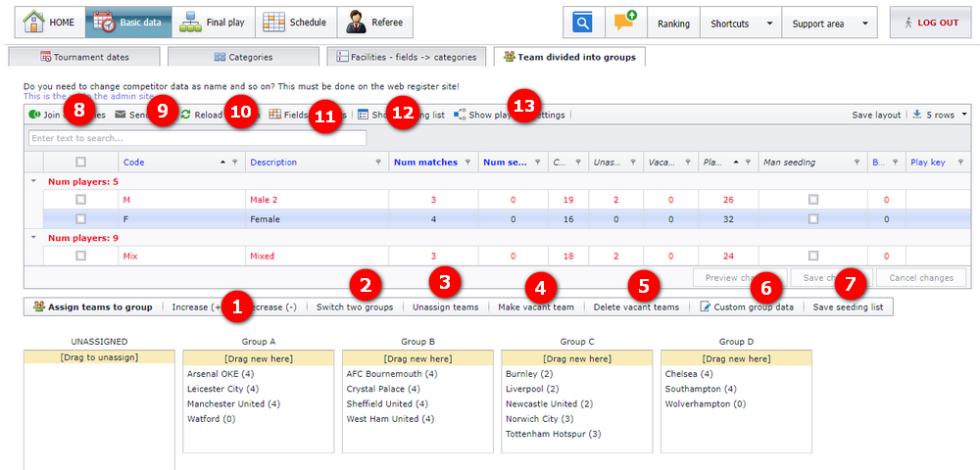Viewport: 980px width, 470px height.
Task: Select Wolverhampton (0) in Group D
Action: (x=706, y=403)
